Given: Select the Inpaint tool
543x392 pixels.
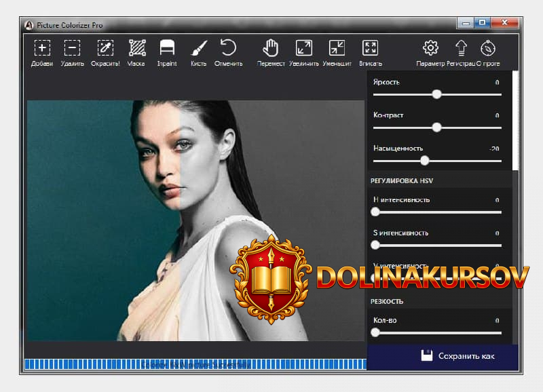Looking at the screenshot, I should [x=167, y=48].
